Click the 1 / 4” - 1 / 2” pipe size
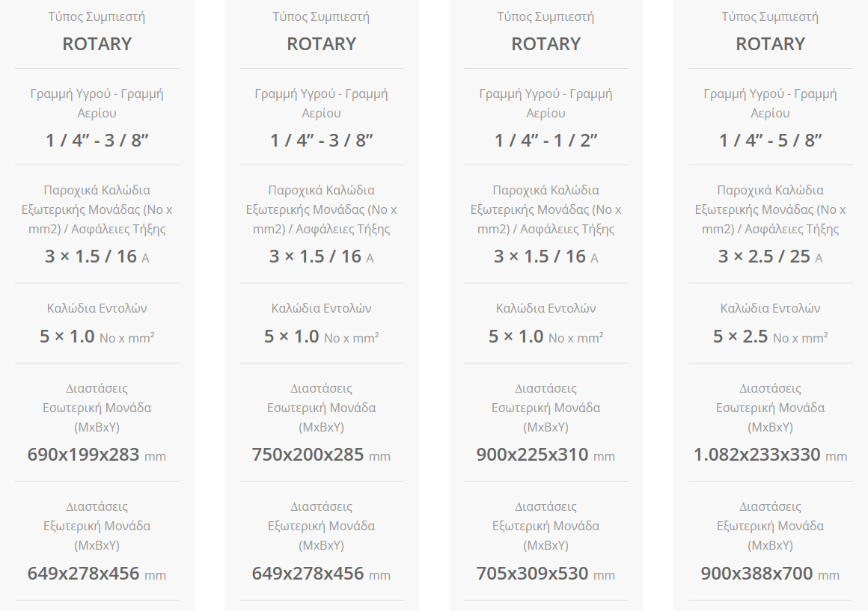 coord(545,141)
